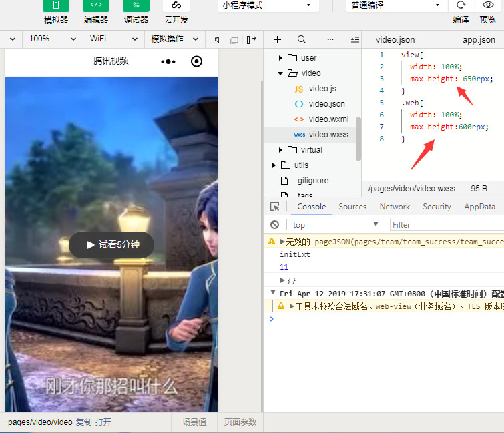Click the initExt console log line
504x433 pixels.
295,254
